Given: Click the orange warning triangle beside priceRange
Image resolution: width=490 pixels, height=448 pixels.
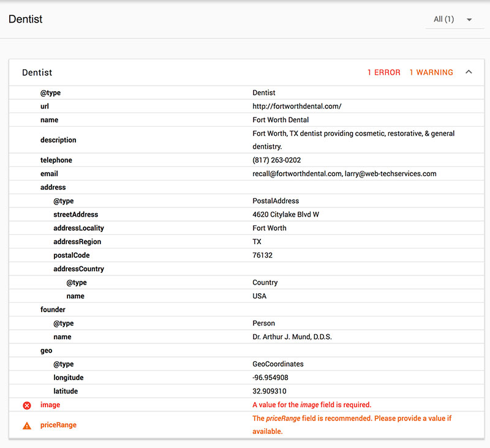Looking at the screenshot, I should point(27,425).
